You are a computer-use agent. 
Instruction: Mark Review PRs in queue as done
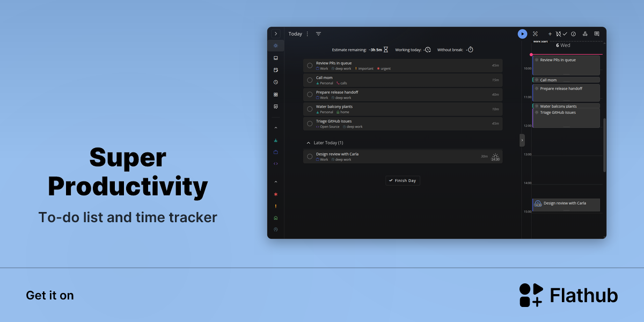[310, 65]
